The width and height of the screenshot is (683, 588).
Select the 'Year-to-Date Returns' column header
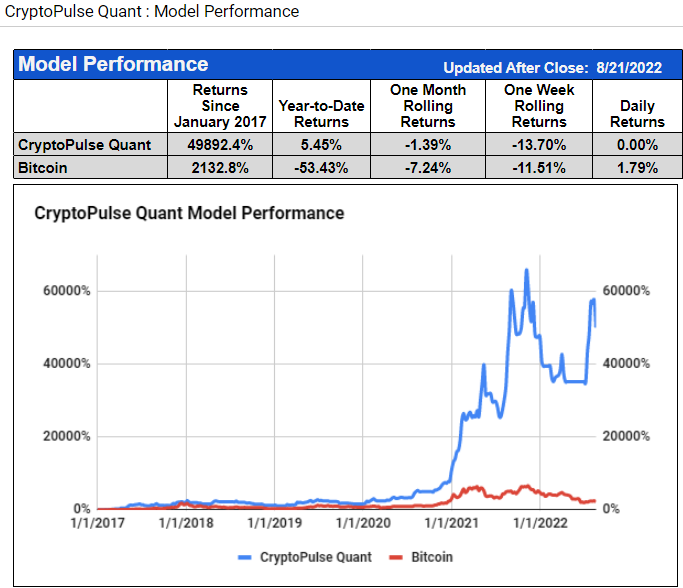tap(321, 106)
